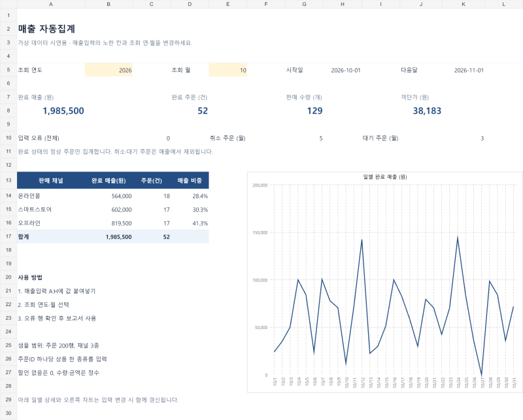The width and height of the screenshot is (523, 420).
Task: Click the '사용 방법' heading cell
Action: tap(30, 277)
